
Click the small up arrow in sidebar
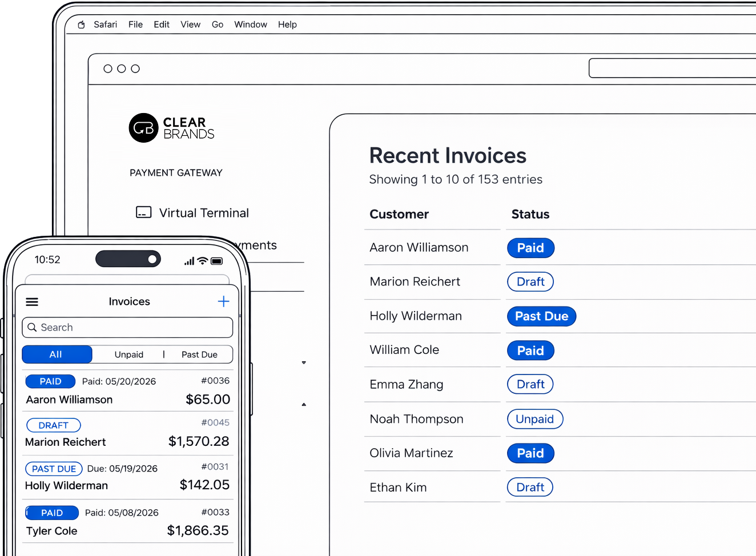304,404
